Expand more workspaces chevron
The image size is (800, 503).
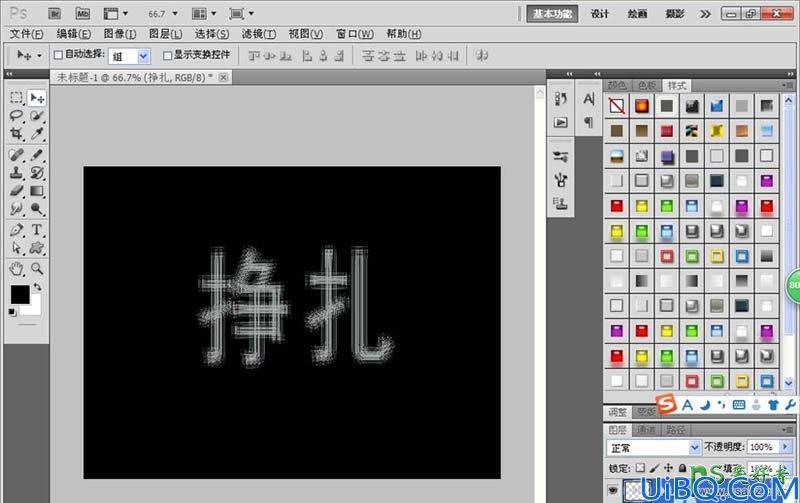coord(705,14)
